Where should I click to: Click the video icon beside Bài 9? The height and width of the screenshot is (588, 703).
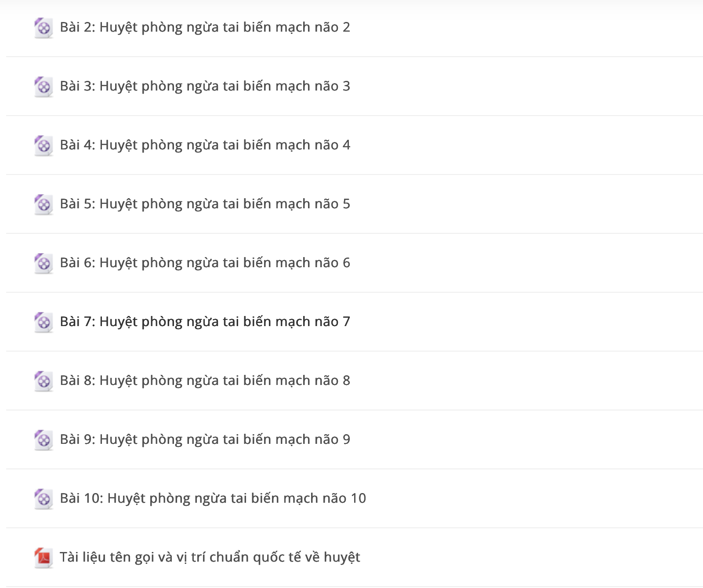[43, 440]
